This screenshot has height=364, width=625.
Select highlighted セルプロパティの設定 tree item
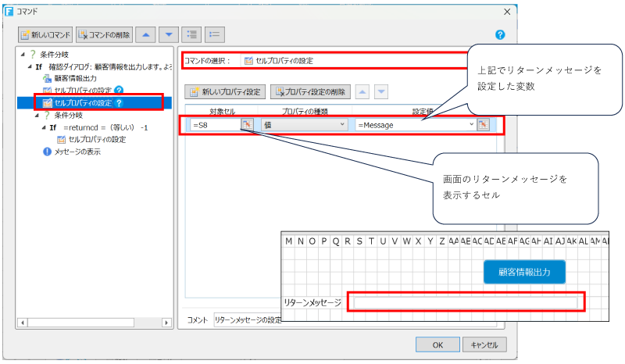click(x=83, y=103)
